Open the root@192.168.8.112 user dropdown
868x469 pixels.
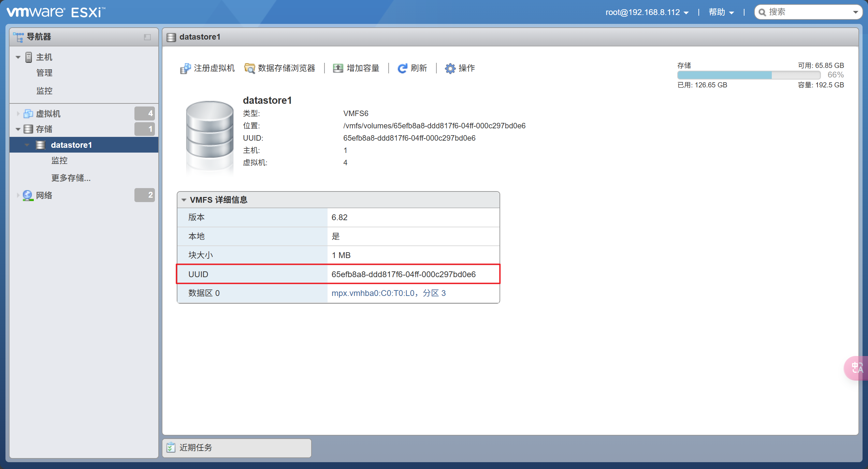pos(647,12)
